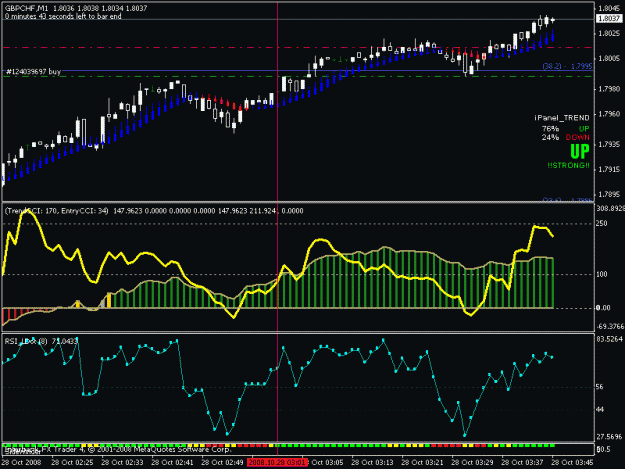Click the 76% value in trend panel
Viewport: 625px width, 469px height.
[550, 129]
